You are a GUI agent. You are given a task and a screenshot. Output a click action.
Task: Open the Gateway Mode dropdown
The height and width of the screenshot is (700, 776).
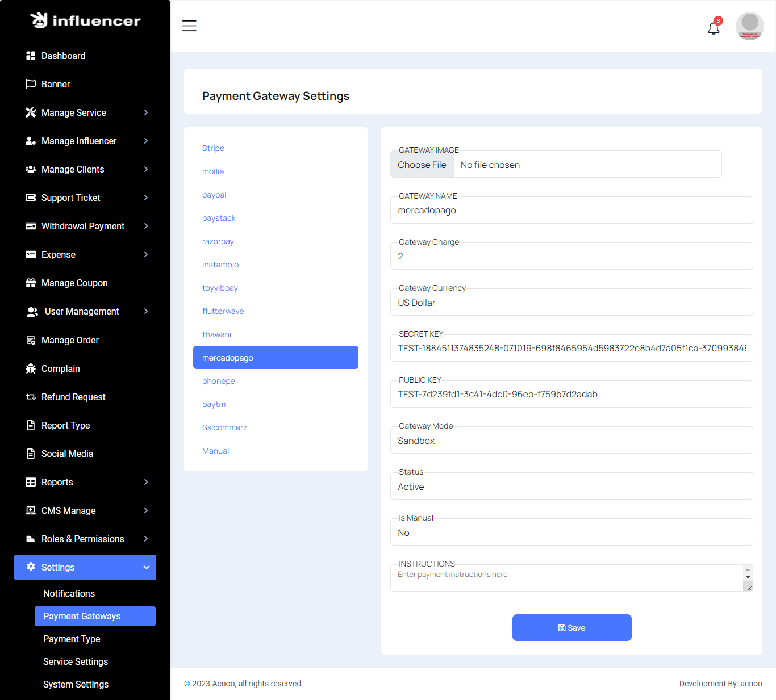[x=571, y=441]
